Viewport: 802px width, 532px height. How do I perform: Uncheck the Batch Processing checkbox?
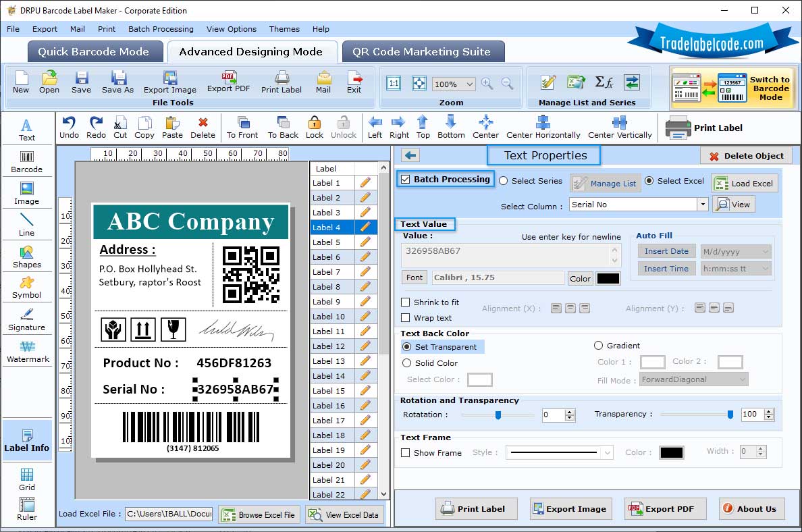(x=406, y=179)
